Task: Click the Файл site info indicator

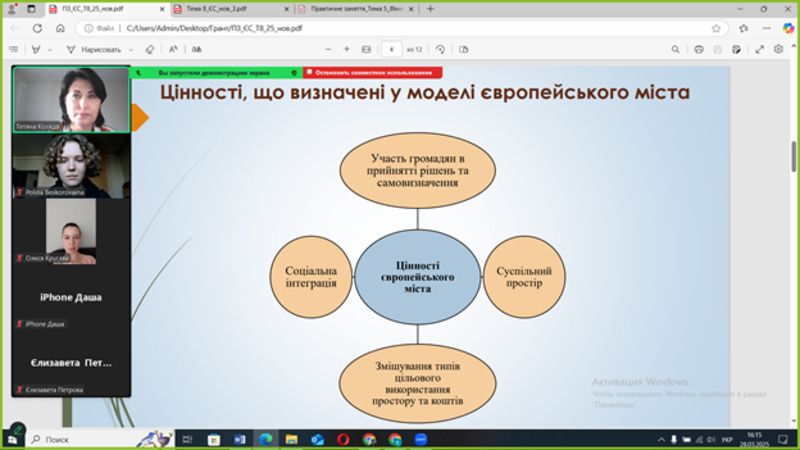Action: pyautogui.click(x=99, y=29)
